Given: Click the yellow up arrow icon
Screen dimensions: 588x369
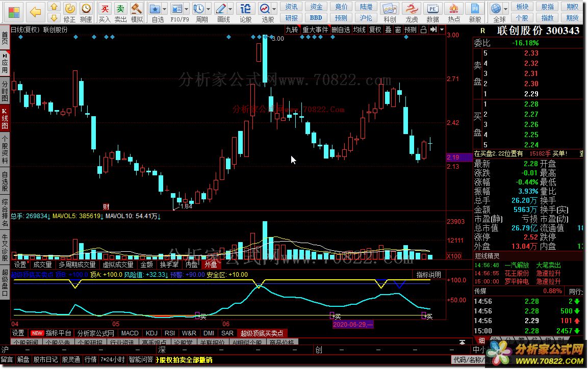Looking at the screenshot, I should point(54,7).
